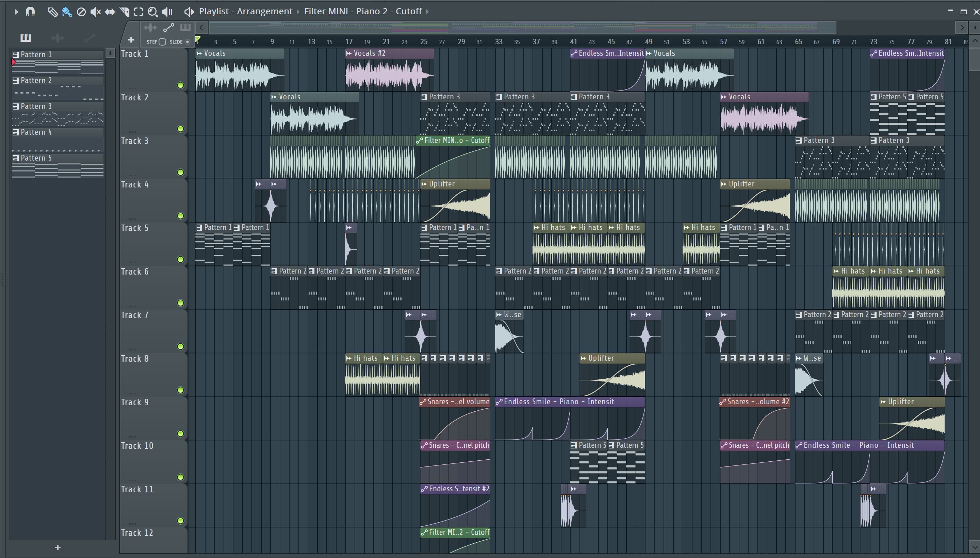The width and height of the screenshot is (980, 558).
Task: Toggle the magnet snap icon
Action: click(30, 12)
